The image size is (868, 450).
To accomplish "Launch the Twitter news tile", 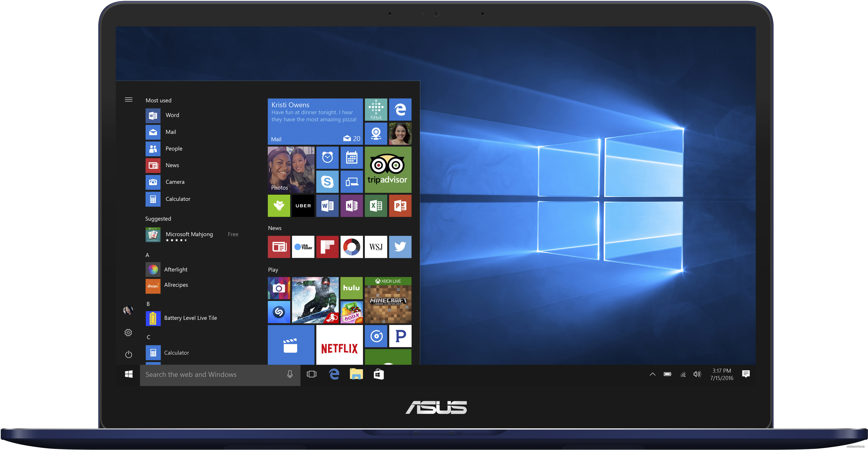I will click(x=400, y=247).
